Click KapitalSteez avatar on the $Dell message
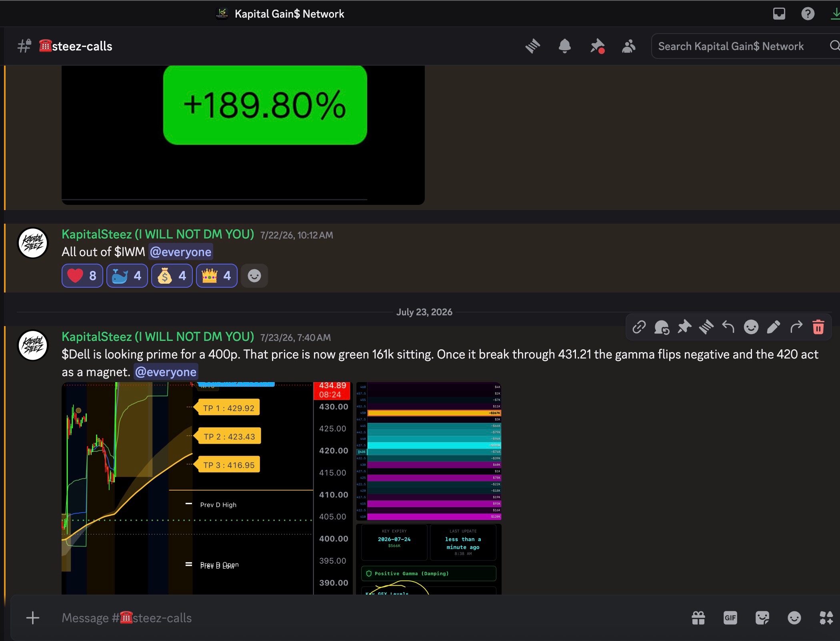840x641 pixels. point(33,345)
